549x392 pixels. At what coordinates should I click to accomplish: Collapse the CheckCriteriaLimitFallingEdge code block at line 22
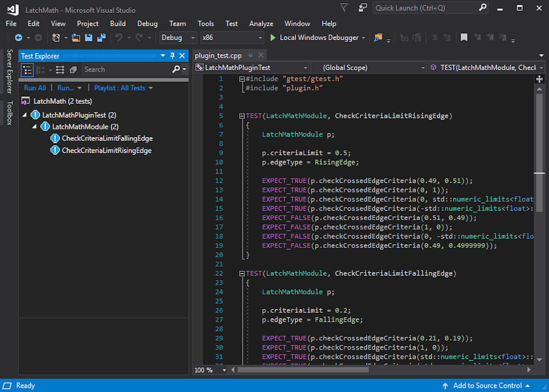point(242,274)
